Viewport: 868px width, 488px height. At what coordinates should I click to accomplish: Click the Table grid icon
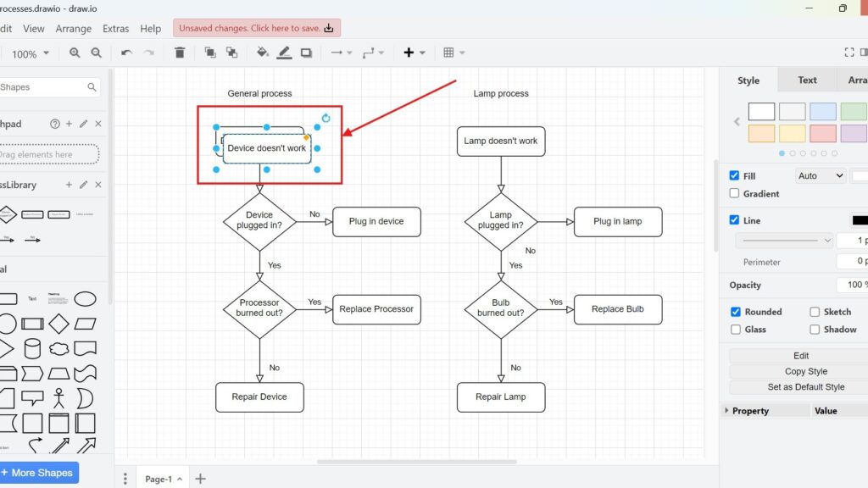448,53
